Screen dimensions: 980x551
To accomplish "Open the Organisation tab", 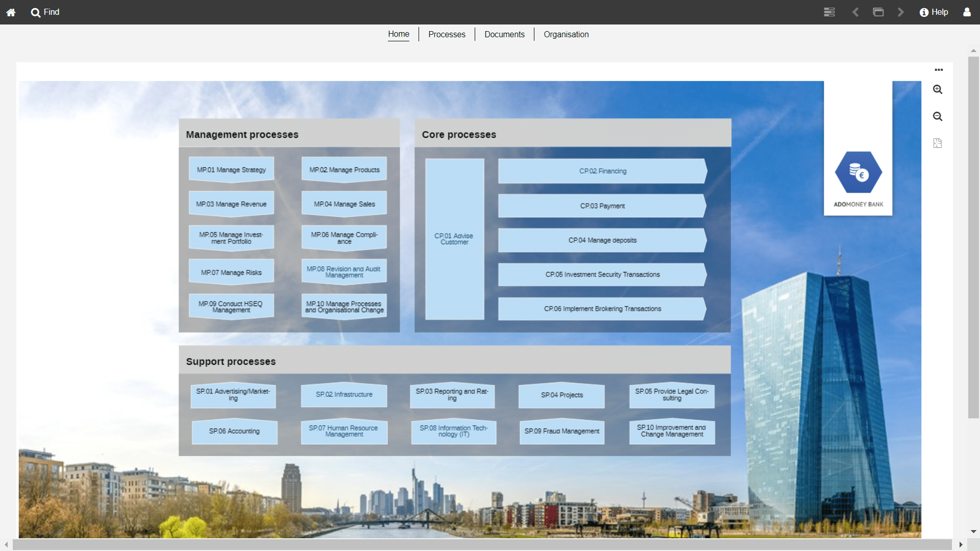I will tap(566, 34).
